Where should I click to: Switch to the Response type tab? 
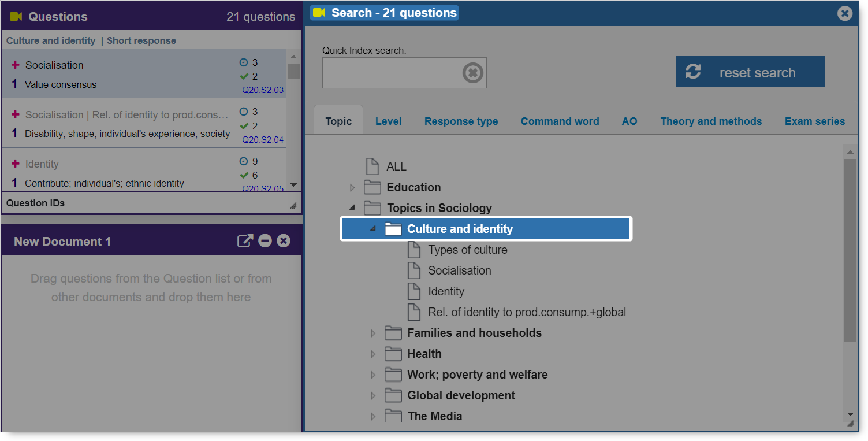click(x=461, y=121)
